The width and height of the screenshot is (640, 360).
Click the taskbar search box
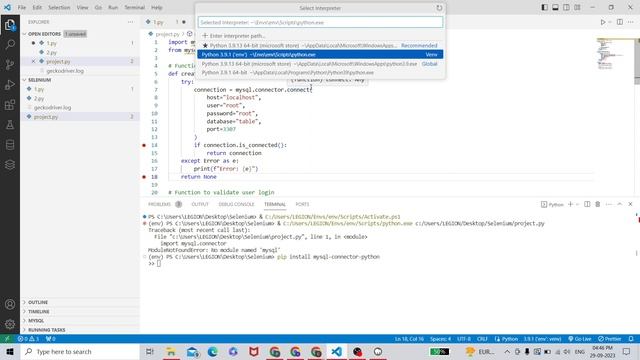80,351
